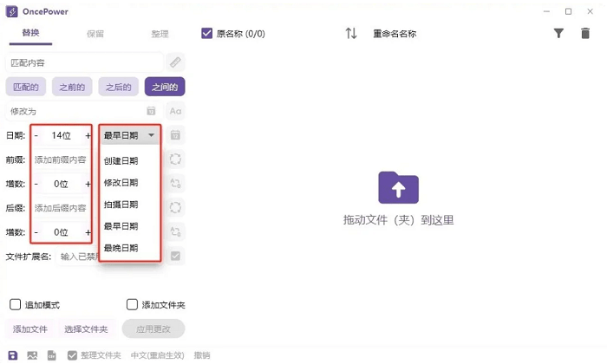Click the OncePower app logo
Image resolution: width=607 pixels, height=364 pixels.
(x=11, y=11)
